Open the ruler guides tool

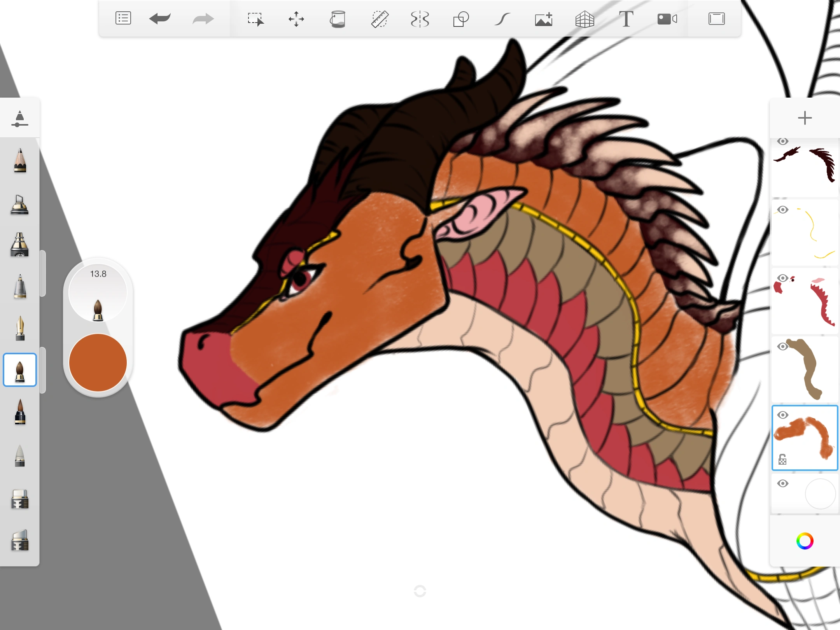point(379,19)
